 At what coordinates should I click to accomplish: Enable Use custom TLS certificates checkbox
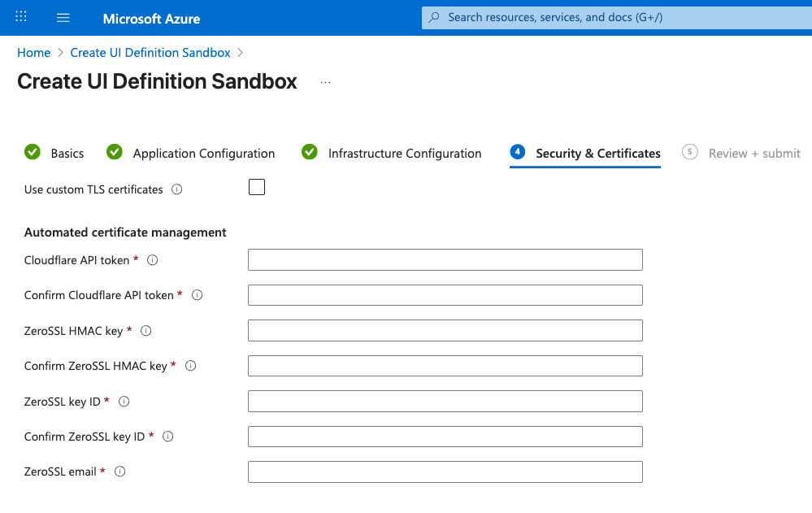[x=257, y=187]
